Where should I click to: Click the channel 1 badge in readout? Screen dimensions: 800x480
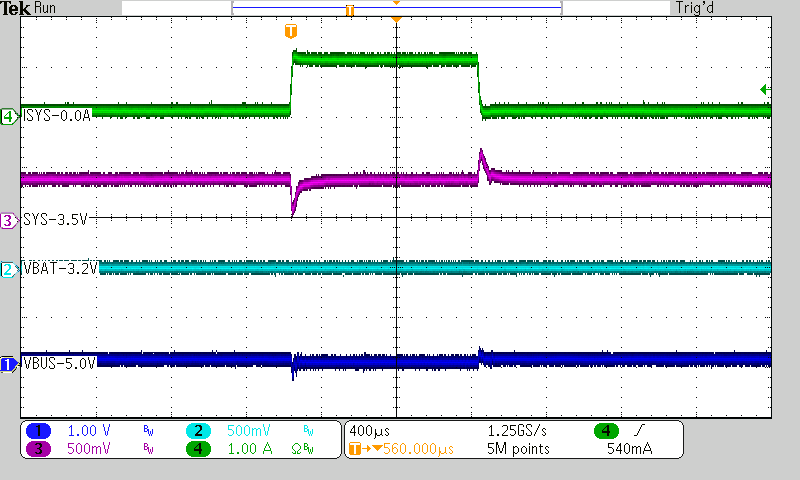click(x=38, y=430)
